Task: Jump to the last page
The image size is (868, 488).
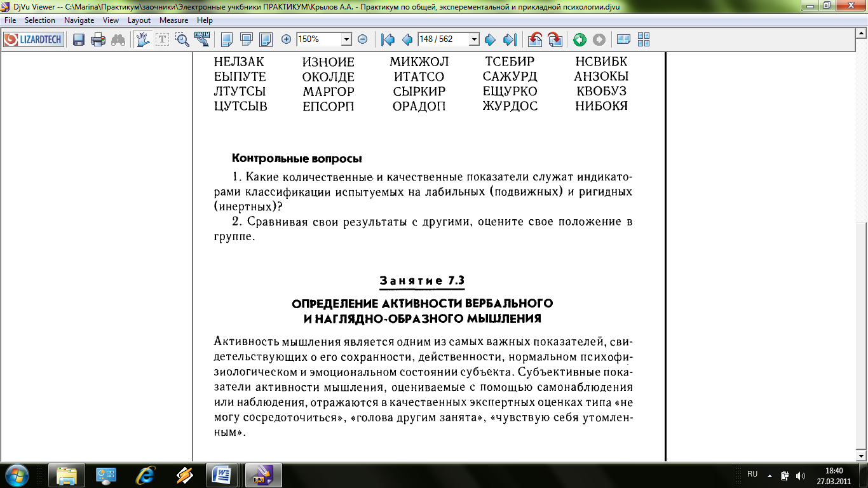Action: [x=510, y=39]
